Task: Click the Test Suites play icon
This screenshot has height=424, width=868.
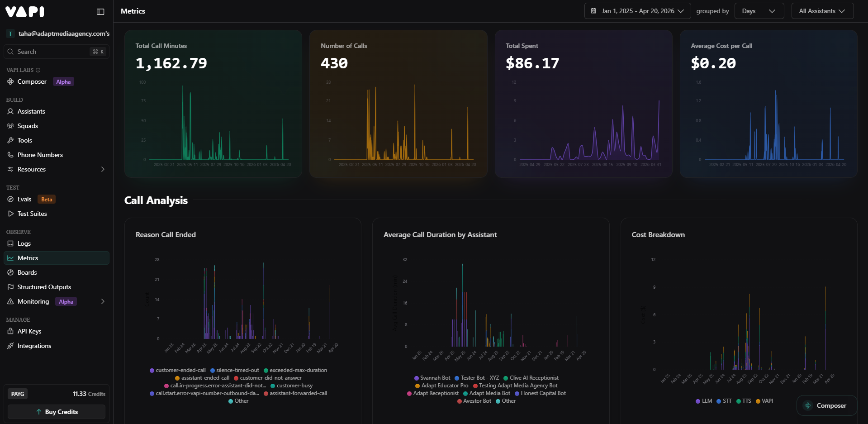Action: click(x=10, y=214)
